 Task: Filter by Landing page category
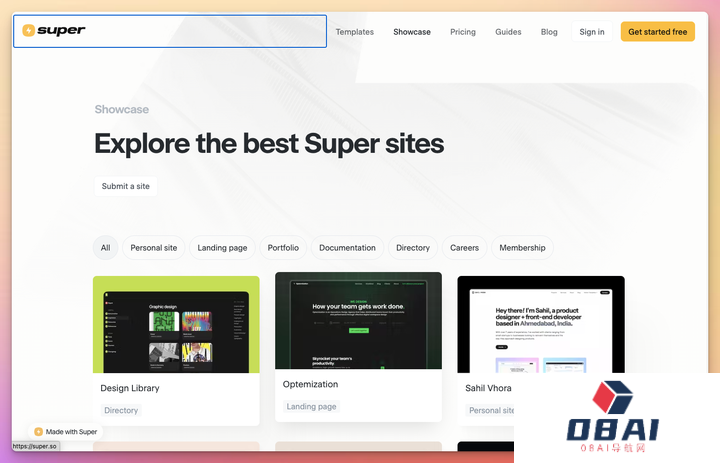[x=222, y=248]
